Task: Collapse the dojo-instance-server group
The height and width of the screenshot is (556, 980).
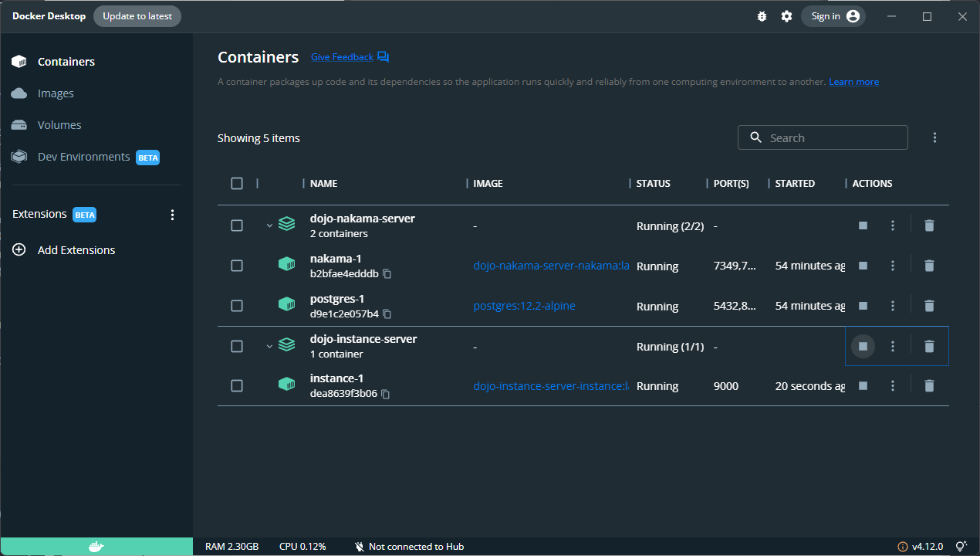Action: coord(269,346)
